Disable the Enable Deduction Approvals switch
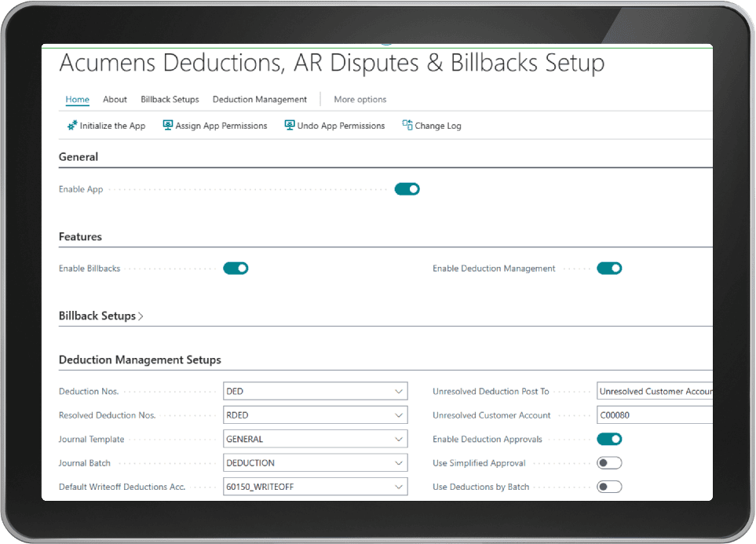The height and width of the screenshot is (544, 756). [x=609, y=439]
